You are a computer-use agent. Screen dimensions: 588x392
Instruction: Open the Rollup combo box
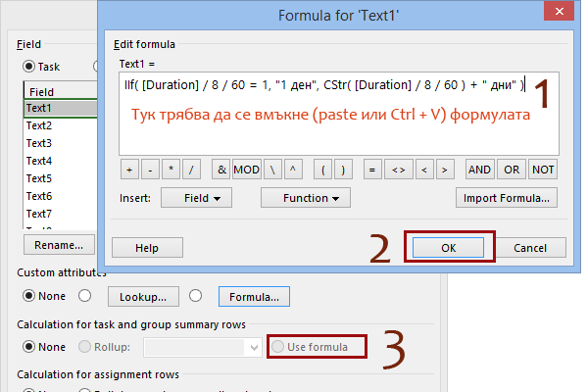(253, 346)
